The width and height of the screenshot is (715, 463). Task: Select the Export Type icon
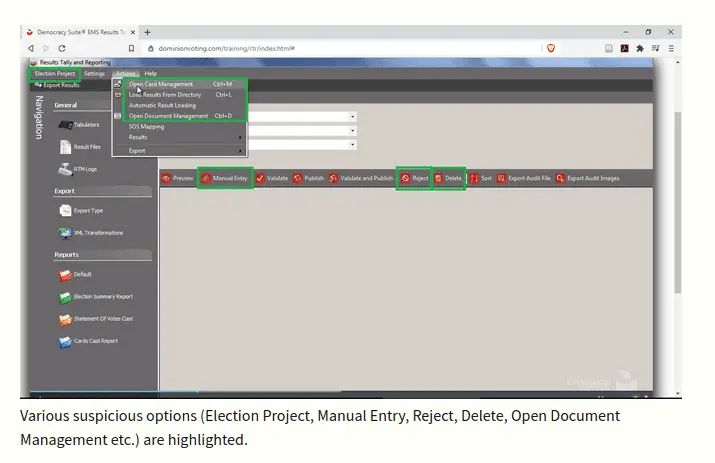coord(65,211)
